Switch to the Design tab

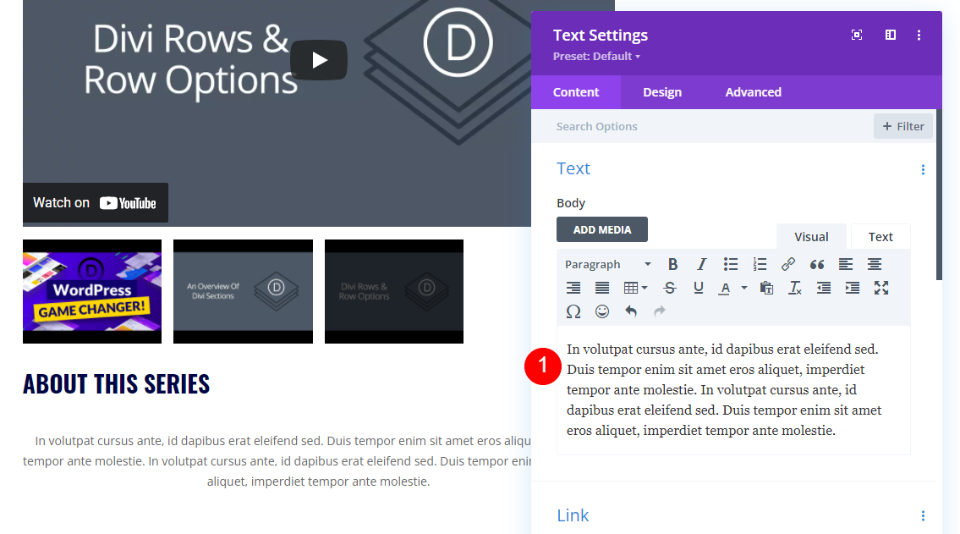click(662, 92)
